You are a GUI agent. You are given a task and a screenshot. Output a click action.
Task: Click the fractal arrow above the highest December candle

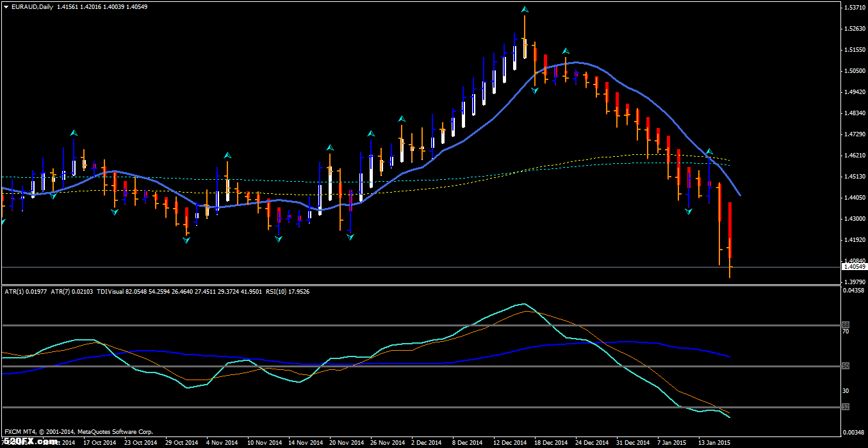coord(525,10)
